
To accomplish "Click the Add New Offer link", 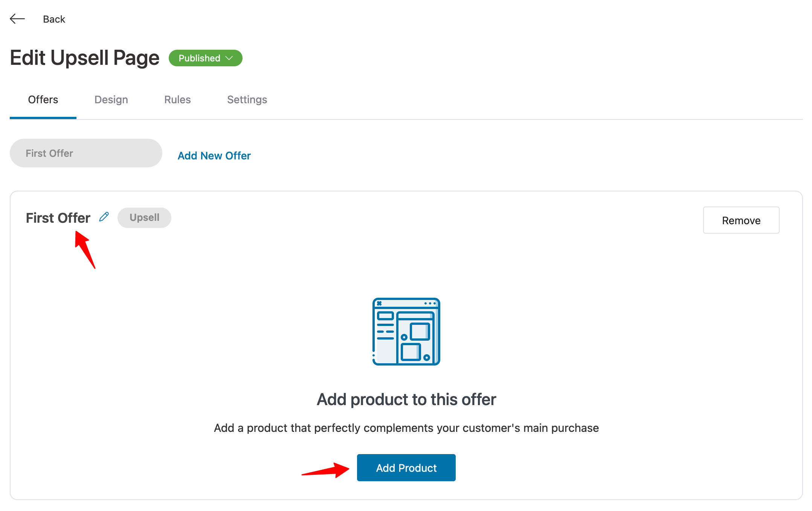I will point(214,155).
